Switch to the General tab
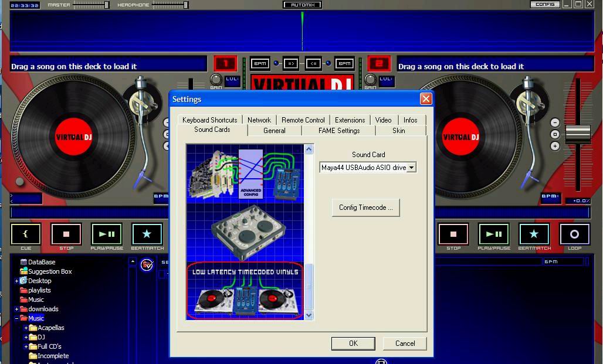This screenshot has height=364, width=603. coord(275,131)
